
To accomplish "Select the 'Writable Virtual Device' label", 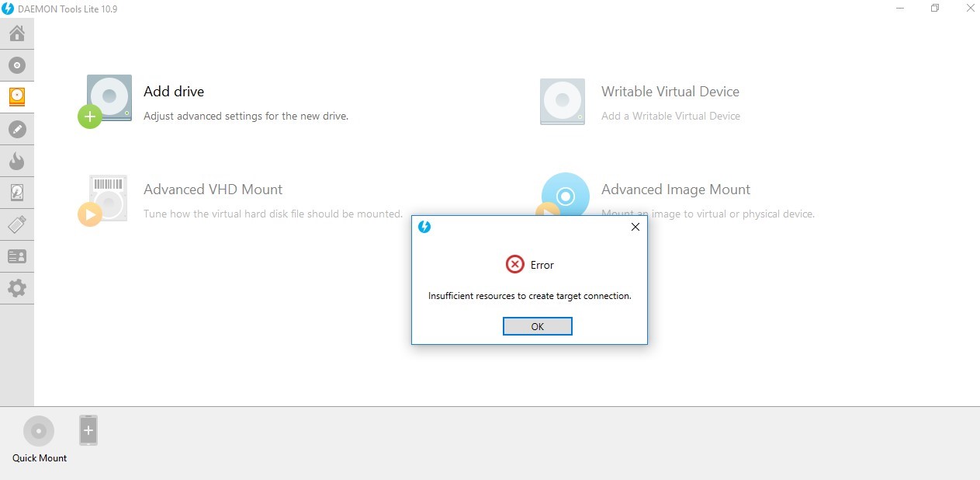I will [670, 92].
